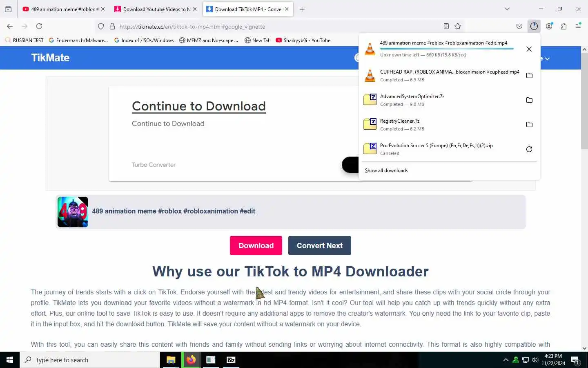Screen dimensions: 588x368
Task: Click Show all downloads
Action: coord(386,171)
